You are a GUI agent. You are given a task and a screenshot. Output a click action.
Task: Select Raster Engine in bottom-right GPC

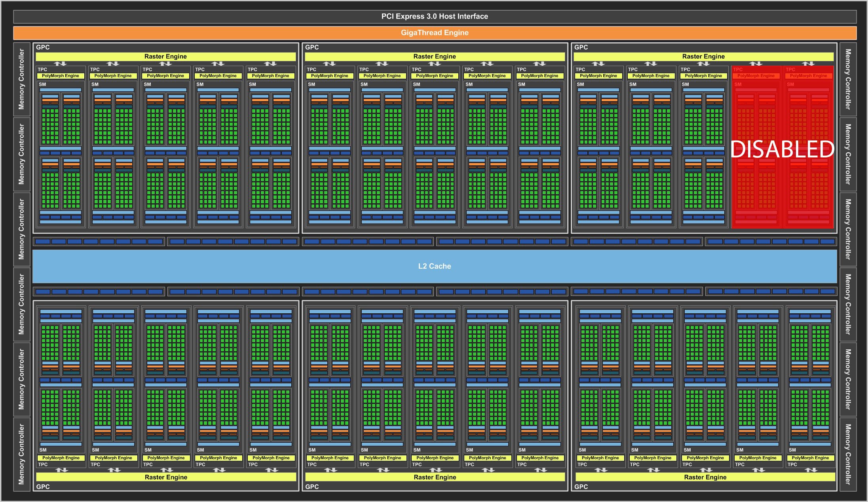(x=705, y=477)
